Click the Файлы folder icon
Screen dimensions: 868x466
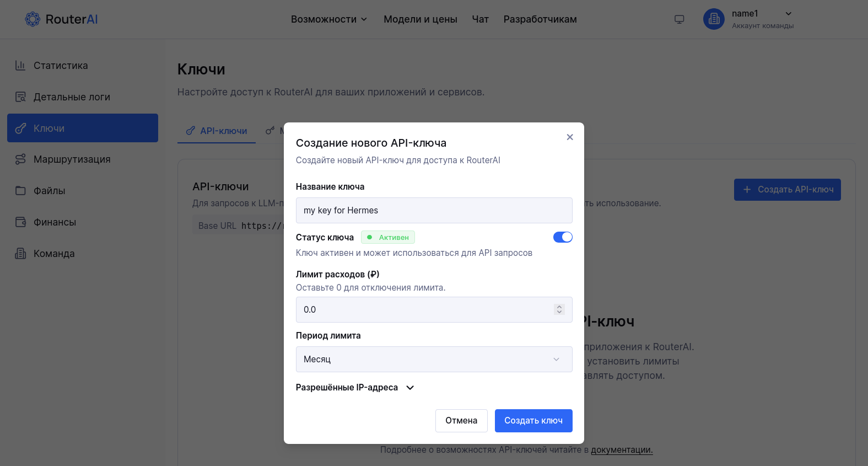pyautogui.click(x=20, y=190)
